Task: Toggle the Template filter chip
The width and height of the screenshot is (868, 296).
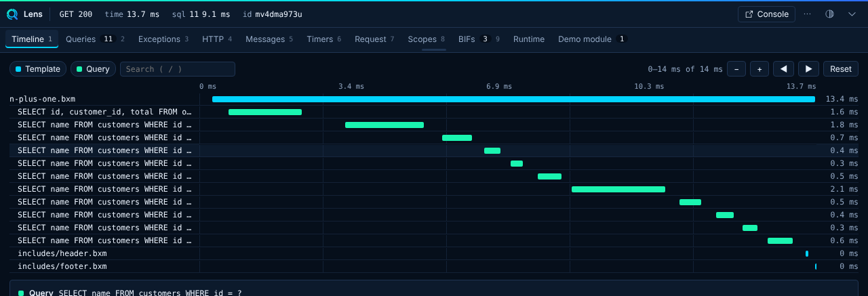Action: tap(38, 69)
